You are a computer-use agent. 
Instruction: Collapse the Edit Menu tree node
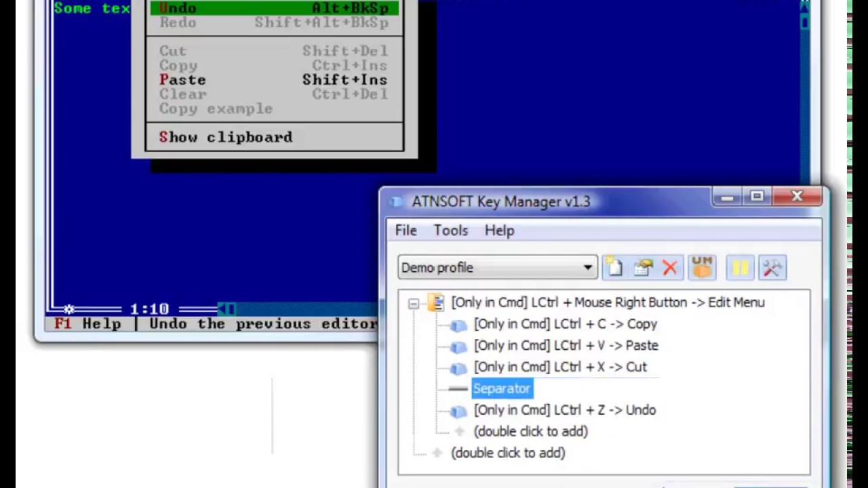pyautogui.click(x=413, y=303)
